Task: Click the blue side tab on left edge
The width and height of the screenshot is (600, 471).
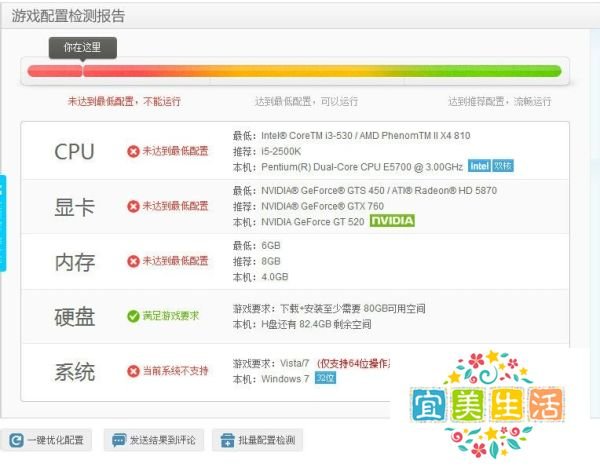Action: point(3,223)
